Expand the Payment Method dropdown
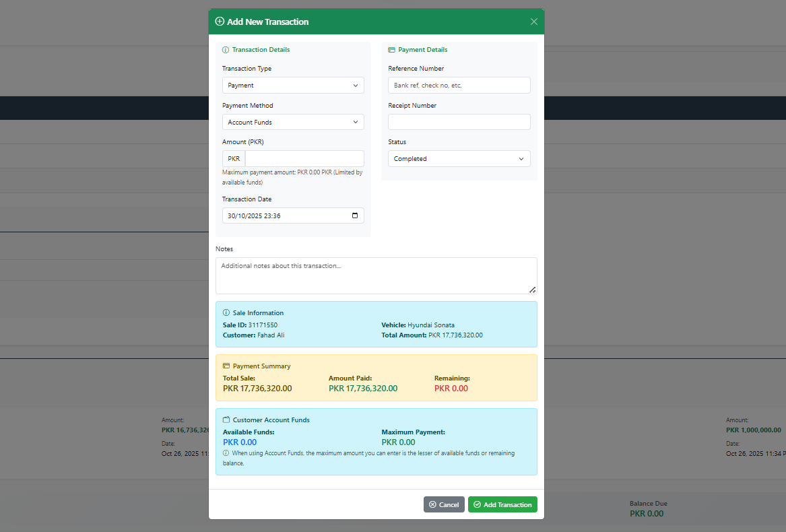Screen dimensions: 786x532 tap(293, 123)
